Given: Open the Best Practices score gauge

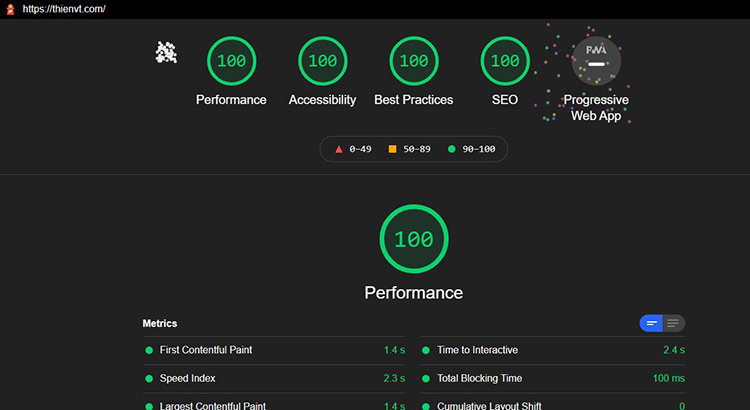Looking at the screenshot, I should click(413, 61).
